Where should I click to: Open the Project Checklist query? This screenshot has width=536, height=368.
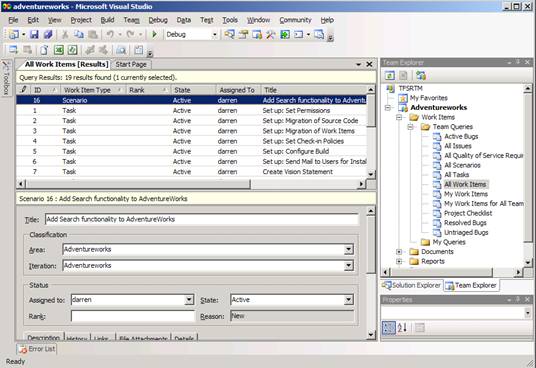[x=468, y=213]
